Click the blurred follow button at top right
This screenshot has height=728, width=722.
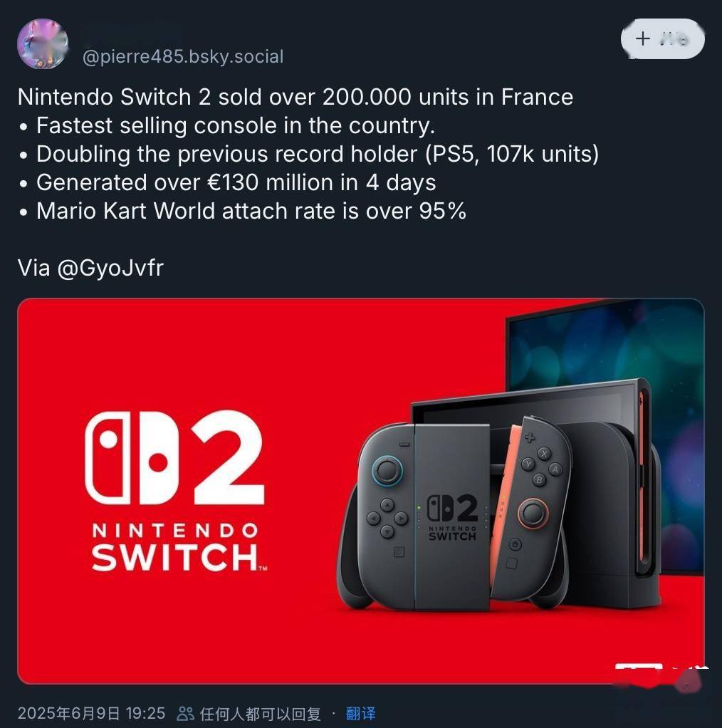point(663,39)
